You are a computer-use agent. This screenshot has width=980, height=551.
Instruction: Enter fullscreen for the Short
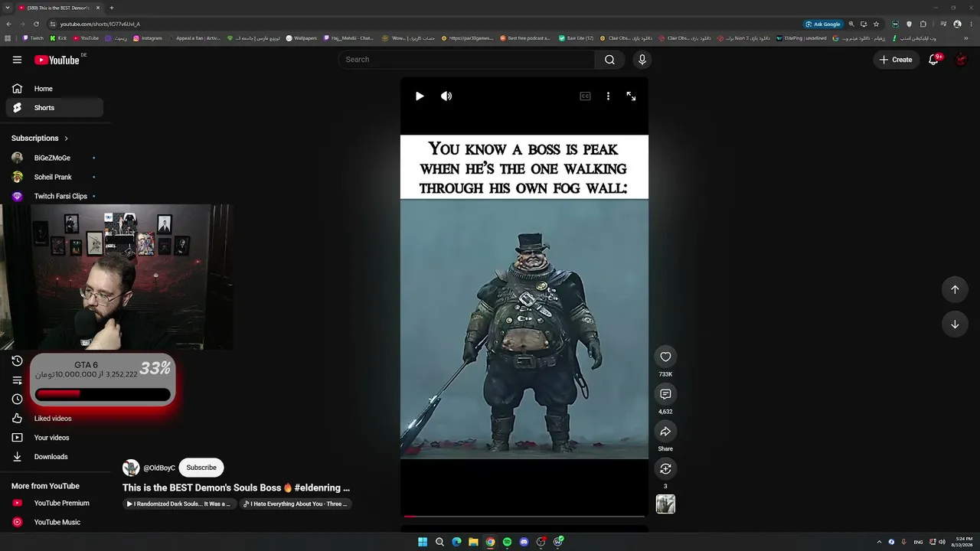click(631, 96)
